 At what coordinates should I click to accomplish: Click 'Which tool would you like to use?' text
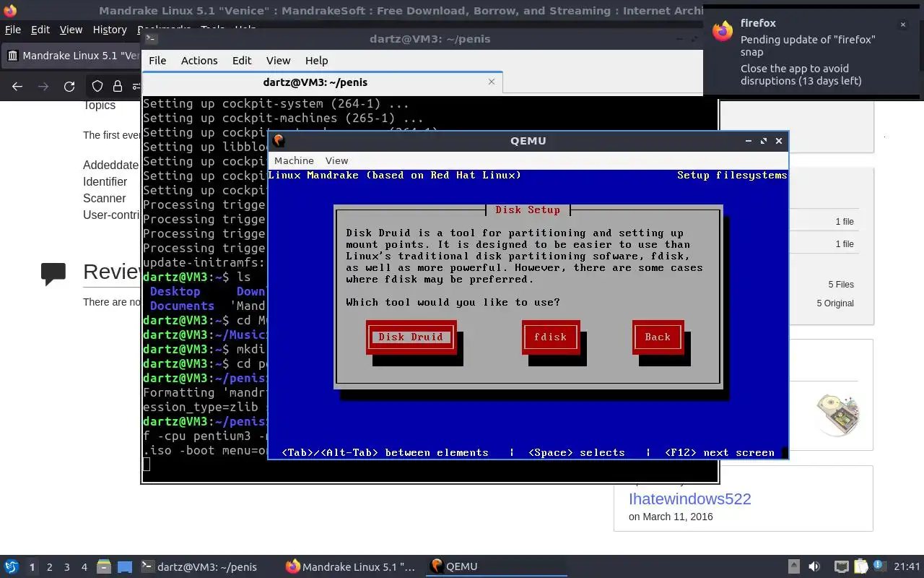(453, 302)
